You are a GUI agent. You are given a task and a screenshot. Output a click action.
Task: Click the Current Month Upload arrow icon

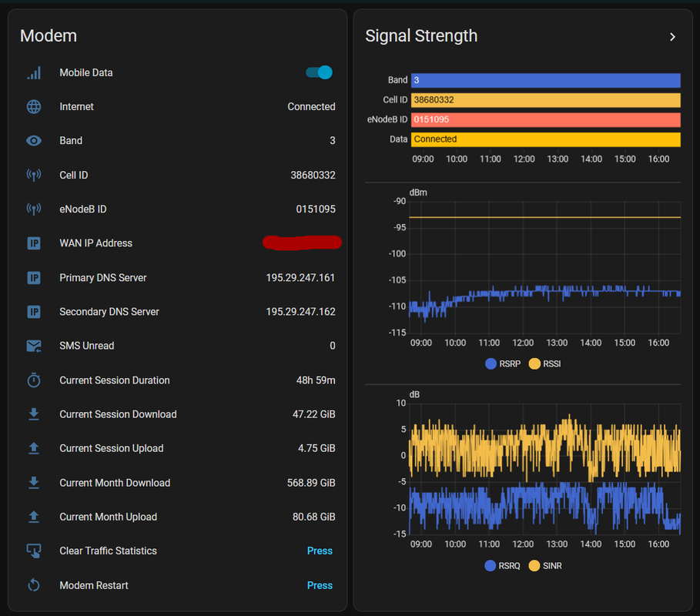pos(34,517)
